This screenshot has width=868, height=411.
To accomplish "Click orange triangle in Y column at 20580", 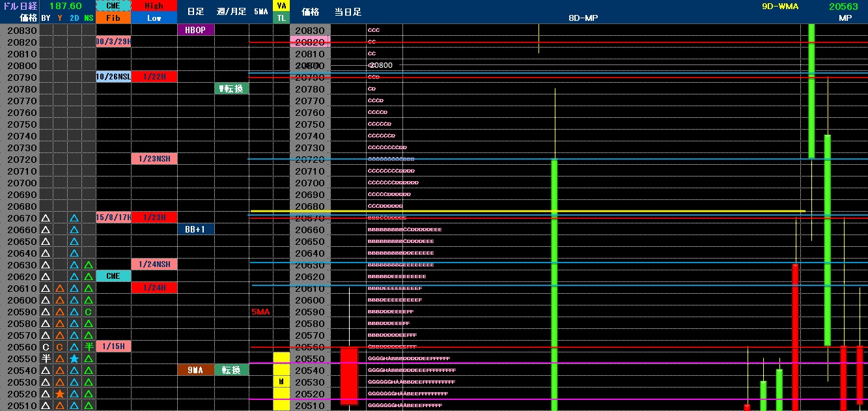I will 60,323.
